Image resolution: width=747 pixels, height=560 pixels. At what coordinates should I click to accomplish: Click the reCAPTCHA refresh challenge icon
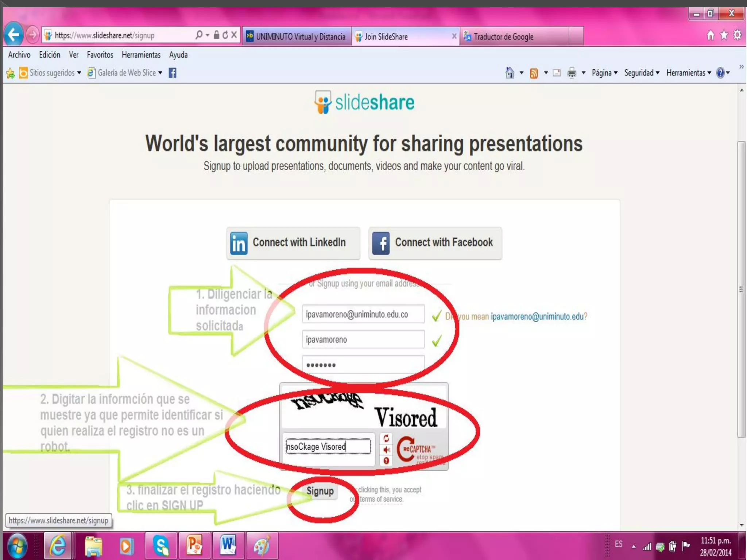point(386,439)
